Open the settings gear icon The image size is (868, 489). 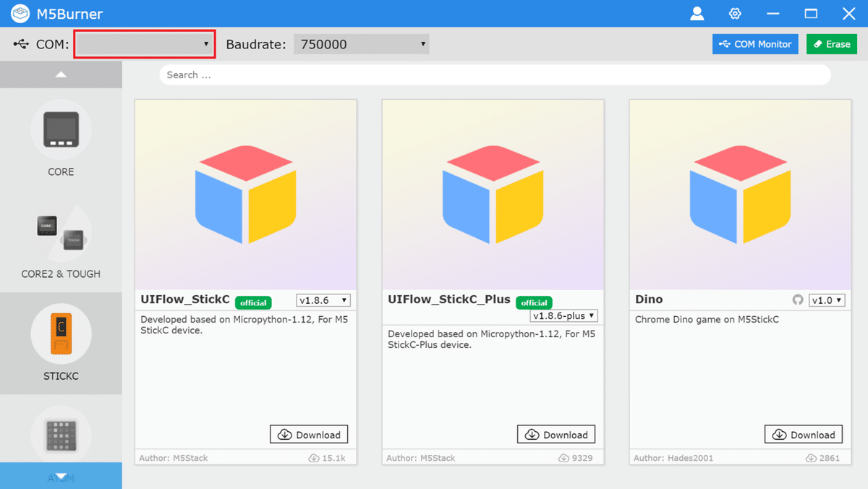coord(735,13)
